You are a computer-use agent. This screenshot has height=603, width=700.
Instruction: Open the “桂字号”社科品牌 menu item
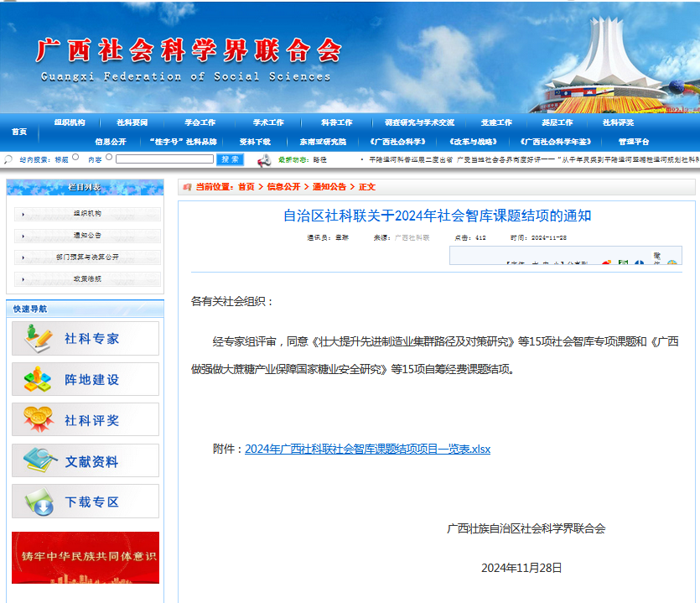click(x=183, y=142)
